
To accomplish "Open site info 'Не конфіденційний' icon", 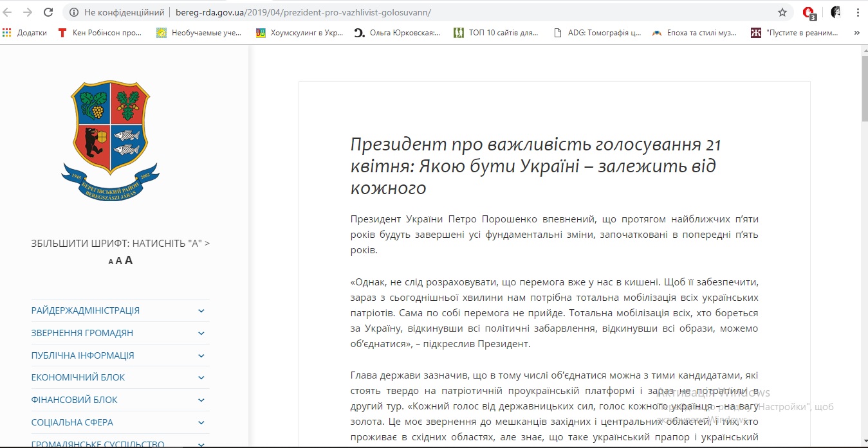I will click(x=73, y=12).
